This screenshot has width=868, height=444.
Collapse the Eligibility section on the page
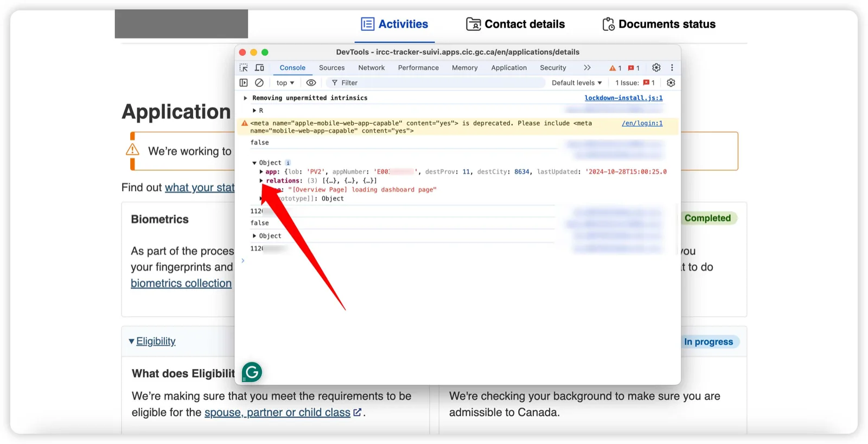pos(152,341)
